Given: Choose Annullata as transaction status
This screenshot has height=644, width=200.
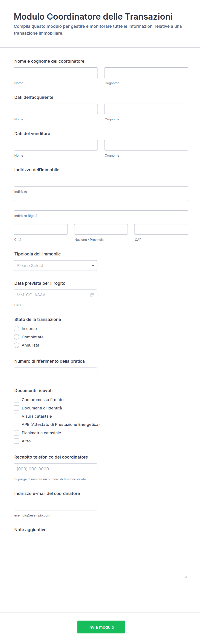Looking at the screenshot, I should pyautogui.click(x=17, y=345).
